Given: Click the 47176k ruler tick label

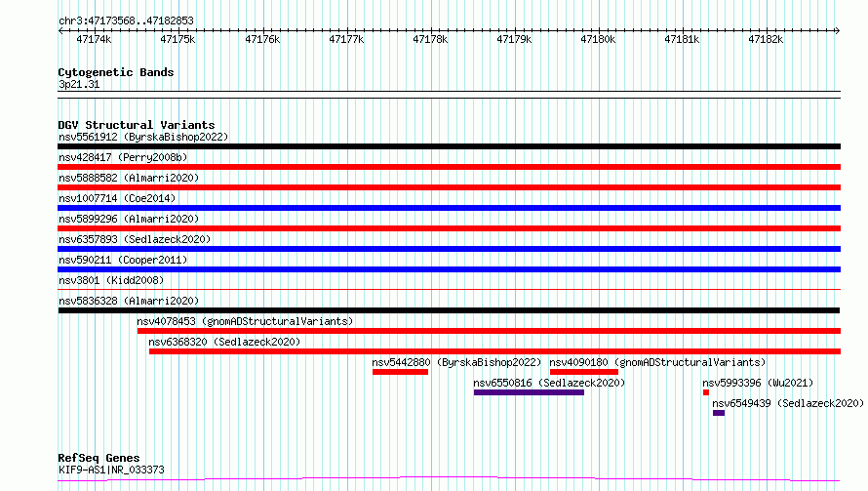Looking at the screenshot, I should (x=262, y=39).
